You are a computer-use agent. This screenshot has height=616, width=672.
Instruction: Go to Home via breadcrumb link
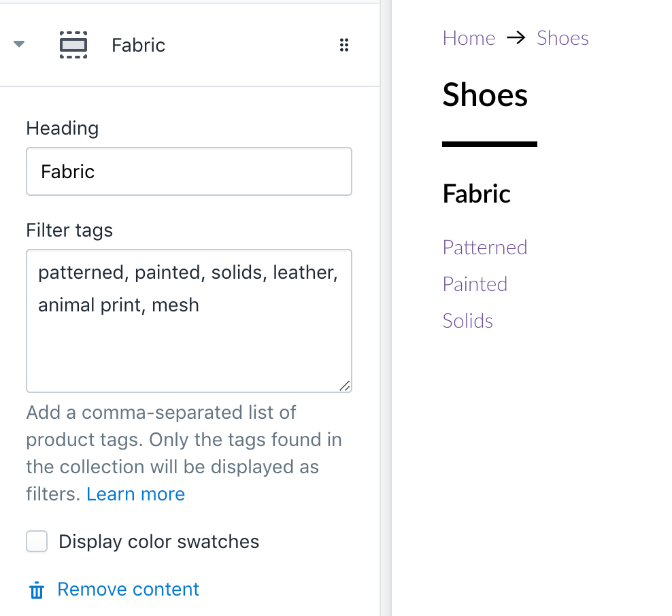[x=469, y=38]
